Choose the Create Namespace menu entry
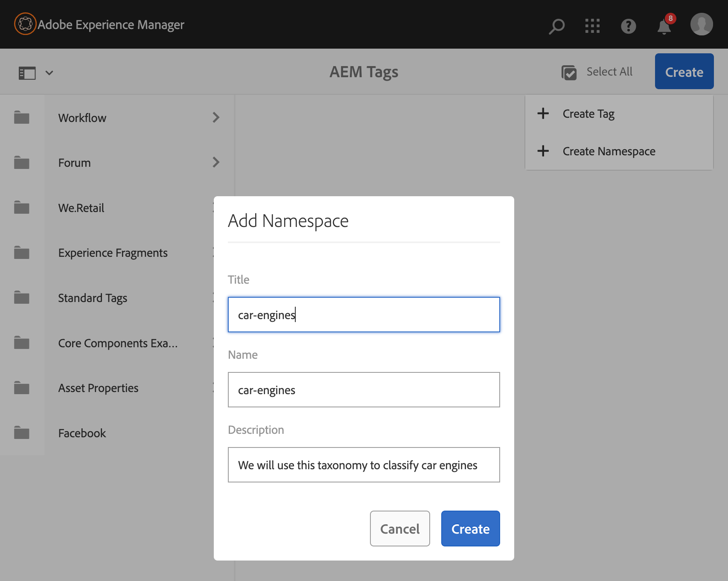Screen dimensions: 728x581 point(619,151)
